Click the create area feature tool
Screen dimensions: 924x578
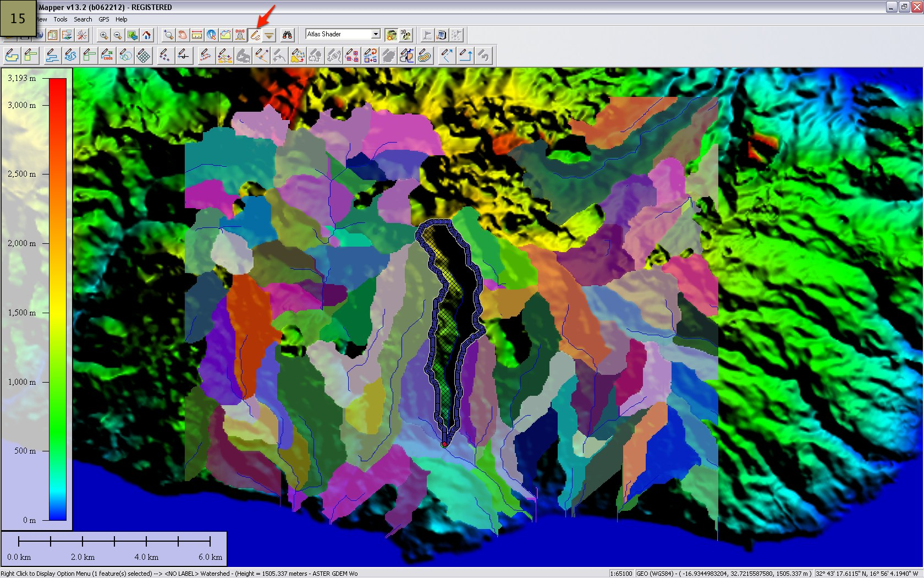tap(12, 56)
